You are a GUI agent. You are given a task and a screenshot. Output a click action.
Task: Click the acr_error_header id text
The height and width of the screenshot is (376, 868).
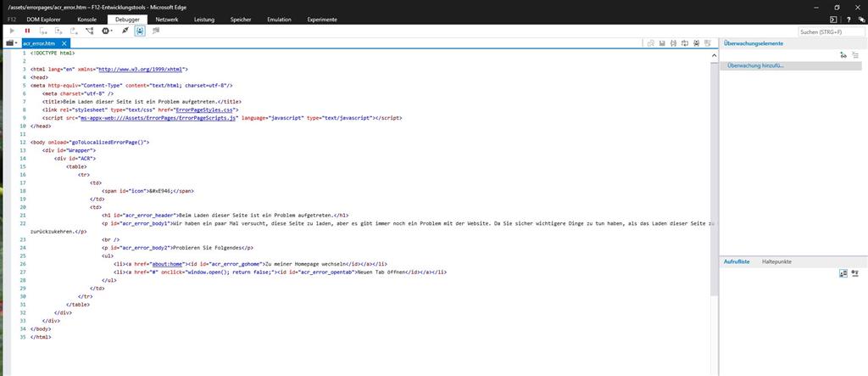(x=151, y=216)
